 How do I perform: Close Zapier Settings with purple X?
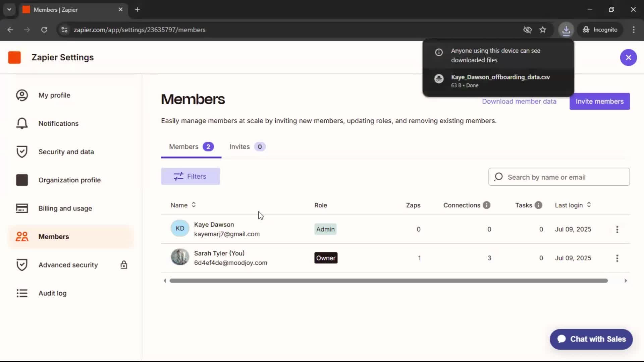(628, 57)
